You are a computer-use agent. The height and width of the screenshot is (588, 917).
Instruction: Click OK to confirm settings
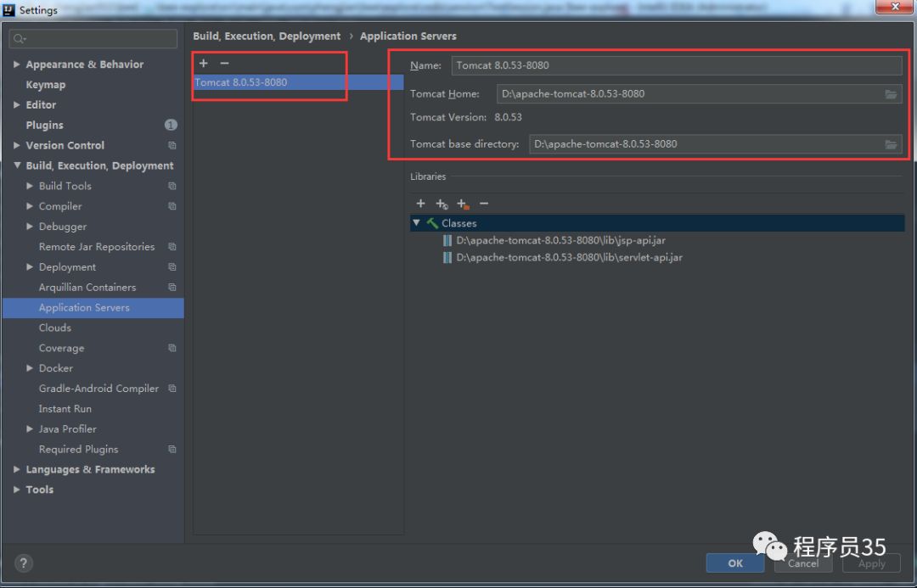click(x=735, y=563)
